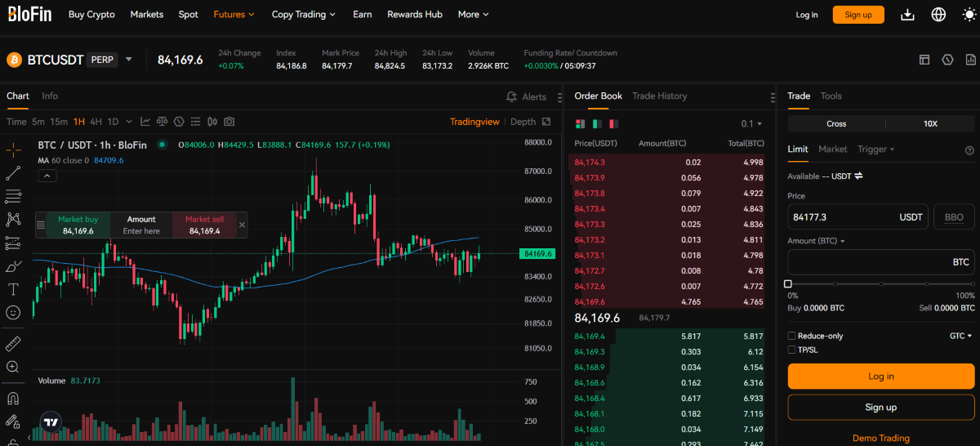
Task: Click the quick-trade Amount field
Action: [x=141, y=225]
